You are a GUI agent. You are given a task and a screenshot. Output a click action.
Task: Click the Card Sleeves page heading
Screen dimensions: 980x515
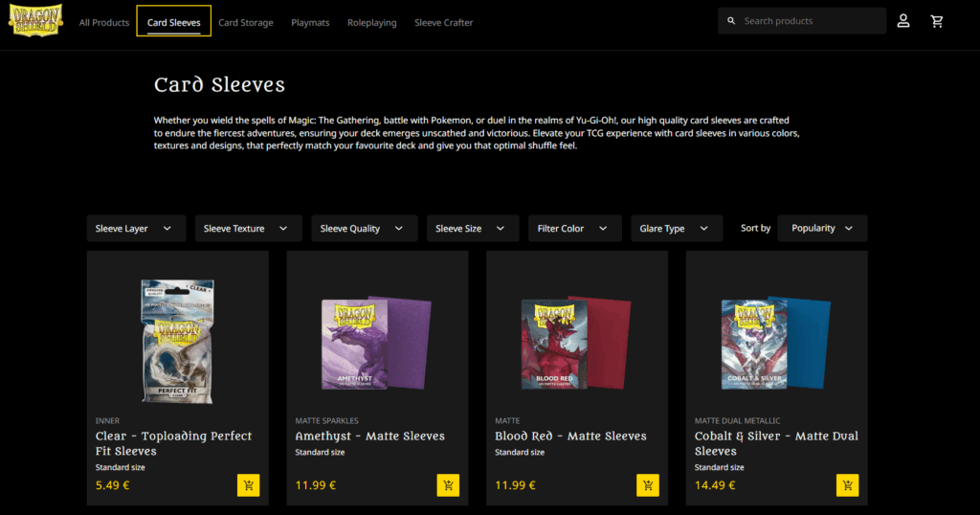coord(219,84)
